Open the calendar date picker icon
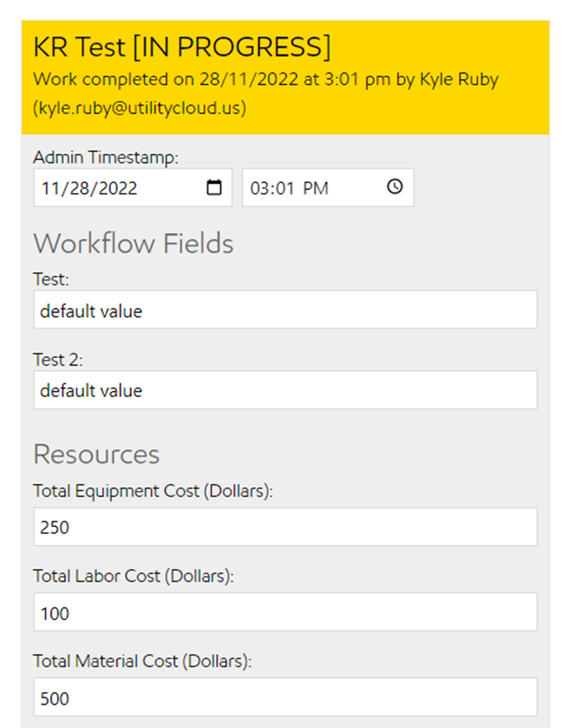The width and height of the screenshot is (570, 728). tap(214, 187)
